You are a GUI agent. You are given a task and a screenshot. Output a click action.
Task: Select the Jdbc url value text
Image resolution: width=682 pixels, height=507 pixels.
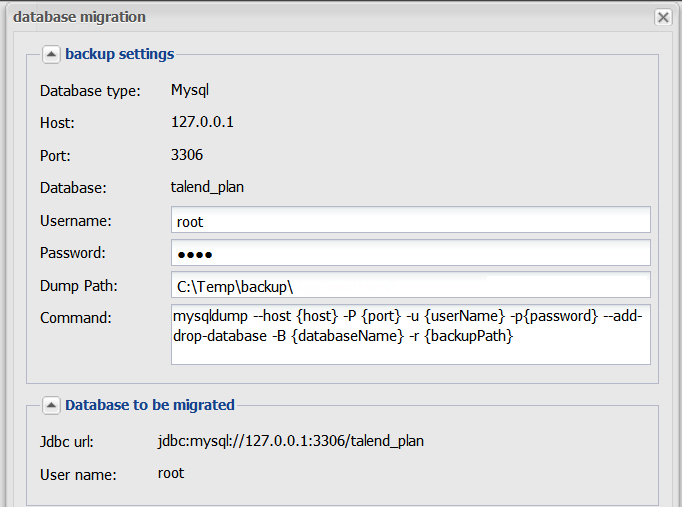coord(290,440)
